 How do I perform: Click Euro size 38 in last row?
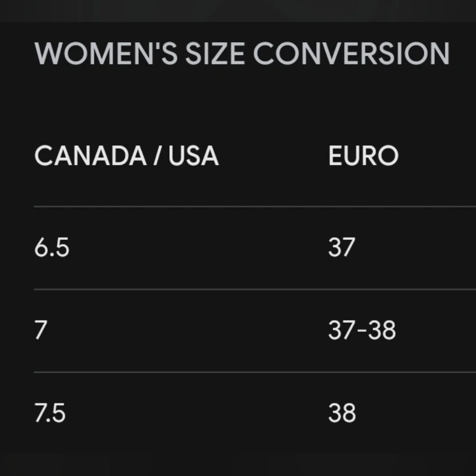pos(342,413)
